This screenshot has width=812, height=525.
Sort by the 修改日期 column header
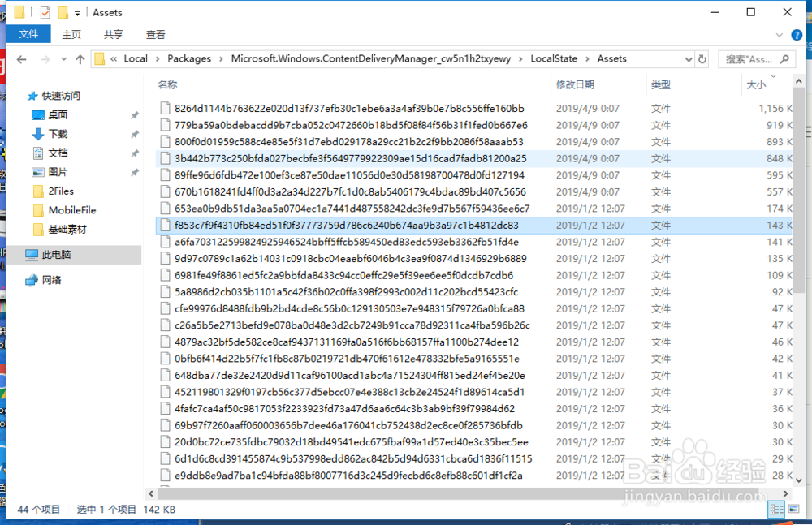[575, 84]
